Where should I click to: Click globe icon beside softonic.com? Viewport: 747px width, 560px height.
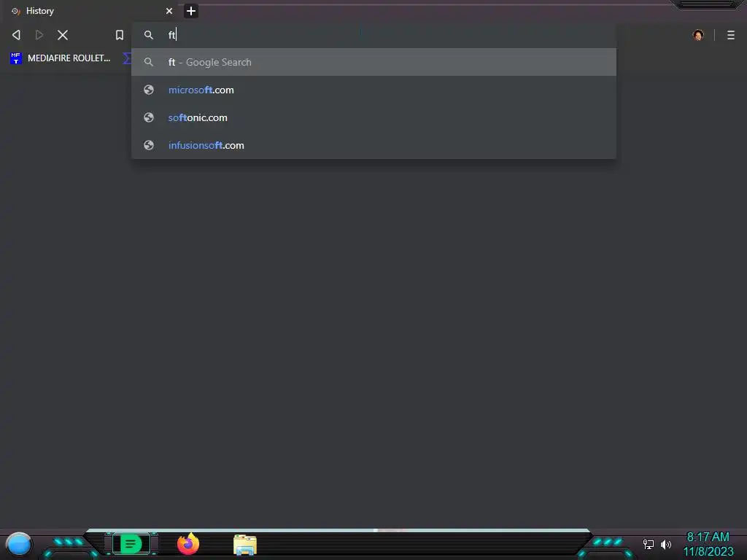(149, 117)
